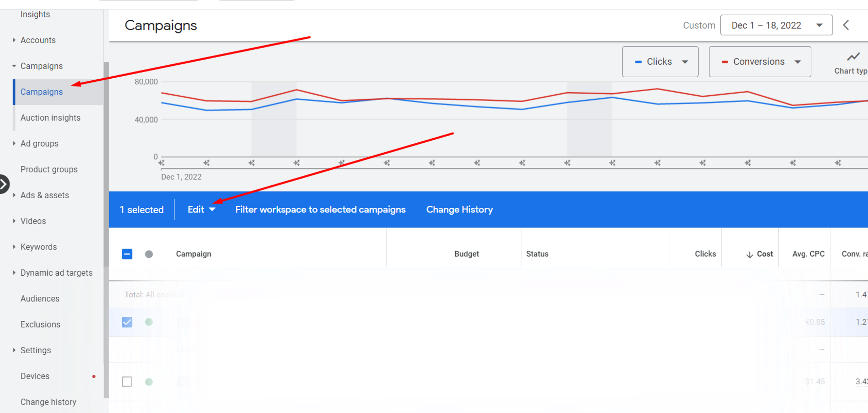Check the unselected campaign row checkbox

(x=127, y=382)
